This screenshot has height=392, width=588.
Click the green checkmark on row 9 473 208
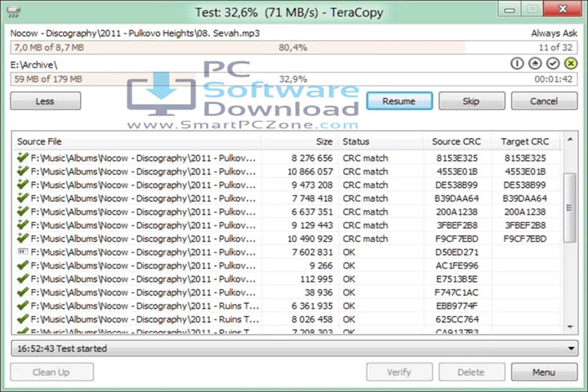[x=23, y=185]
